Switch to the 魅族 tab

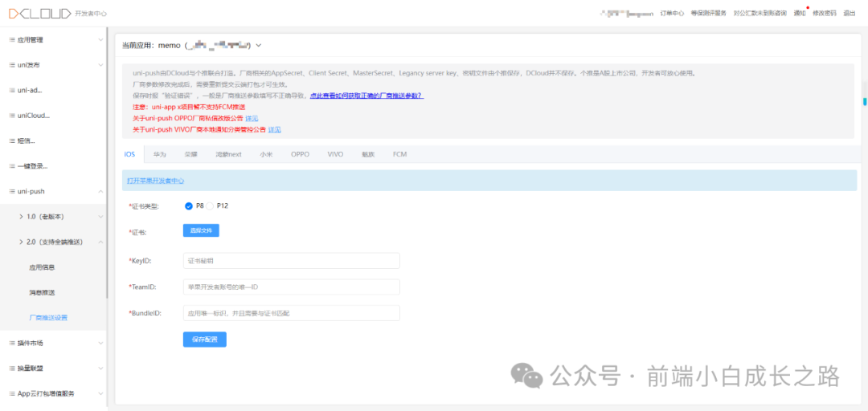pyautogui.click(x=368, y=154)
